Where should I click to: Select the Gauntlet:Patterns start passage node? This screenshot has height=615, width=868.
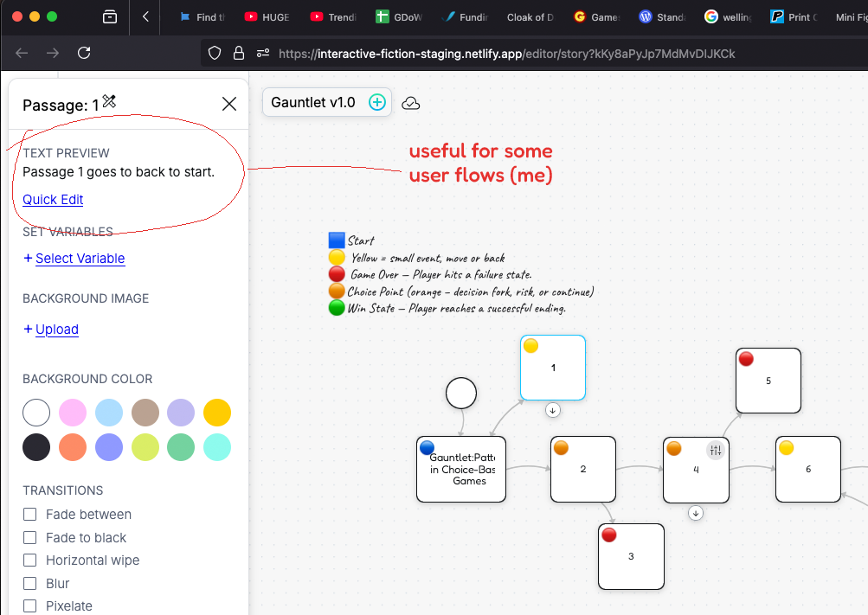[461, 469]
